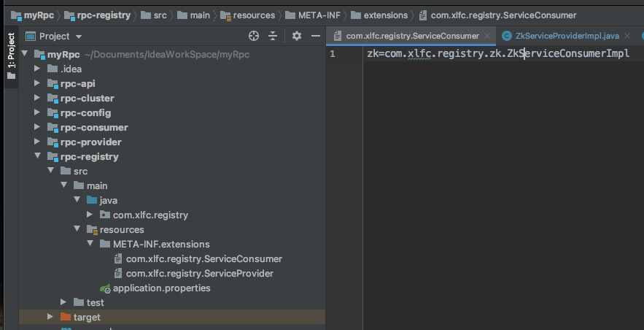This screenshot has width=644, height=330.
Task: Click the rpc-config module folder icon
Action: coord(53,112)
